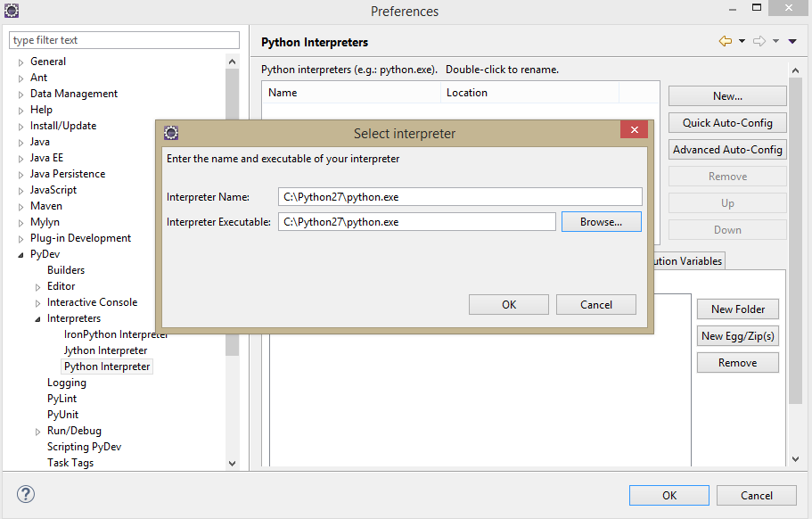The height and width of the screenshot is (519, 812).
Task: Click the back arrow navigation icon
Action: click(x=726, y=41)
